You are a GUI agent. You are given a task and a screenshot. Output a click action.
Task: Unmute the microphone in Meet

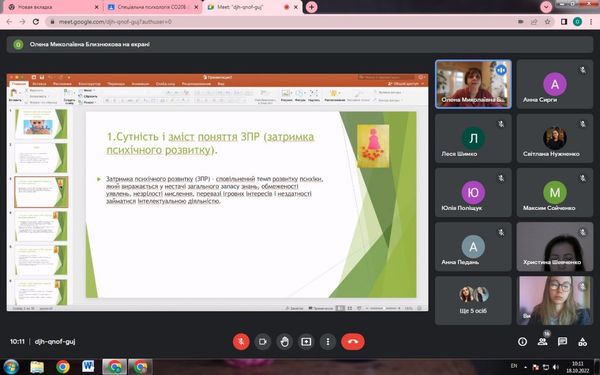tap(241, 342)
